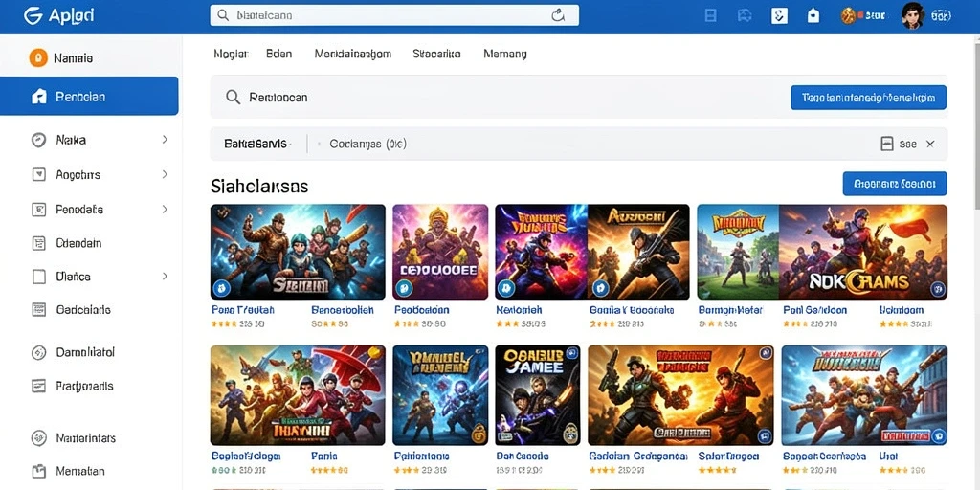Click the Coplaef'iclogar game title
The image size is (980, 490).
click(x=246, y=457)
